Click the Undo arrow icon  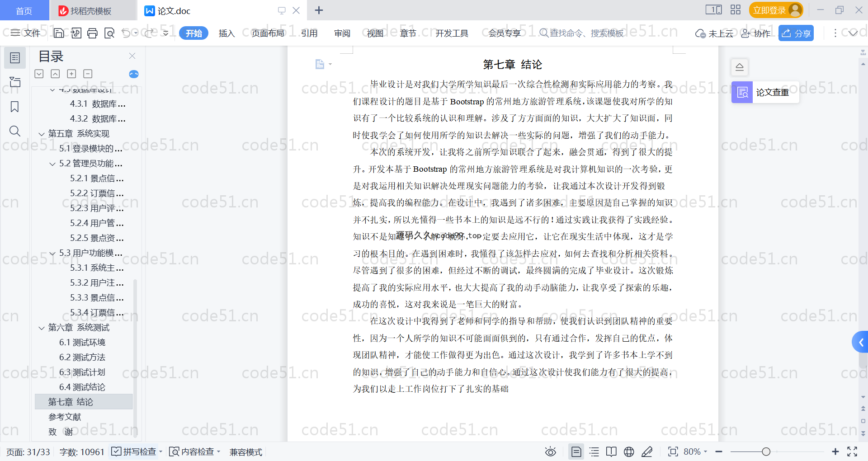[x=126, y=33]
